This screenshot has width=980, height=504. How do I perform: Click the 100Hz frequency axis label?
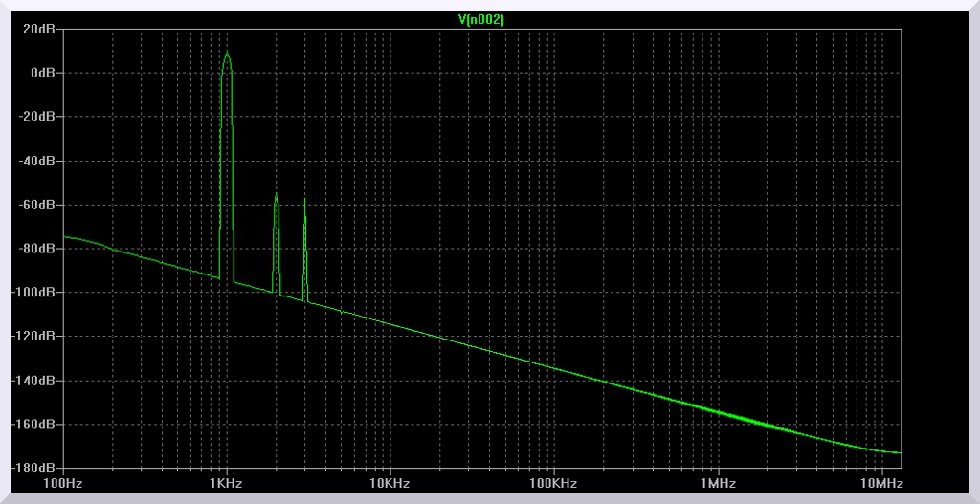[x=62, y=484]
